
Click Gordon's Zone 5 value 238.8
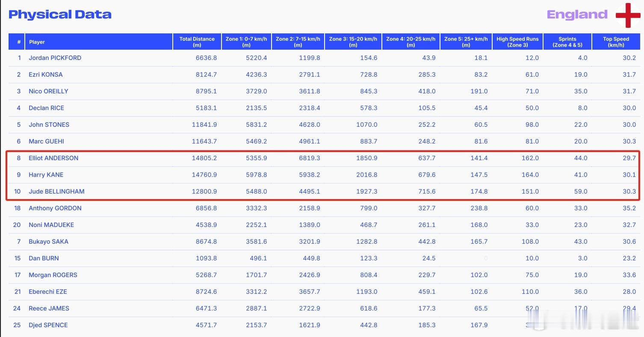(x=479, y=208)
